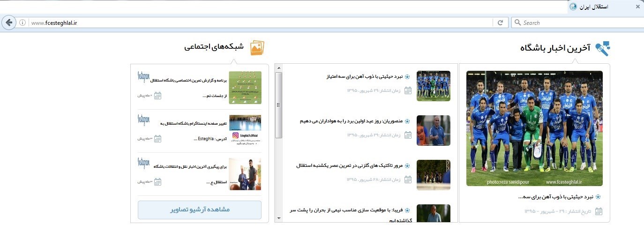
Task: Click the magnifier icon in the search box
Action: [x=517, y=22]
